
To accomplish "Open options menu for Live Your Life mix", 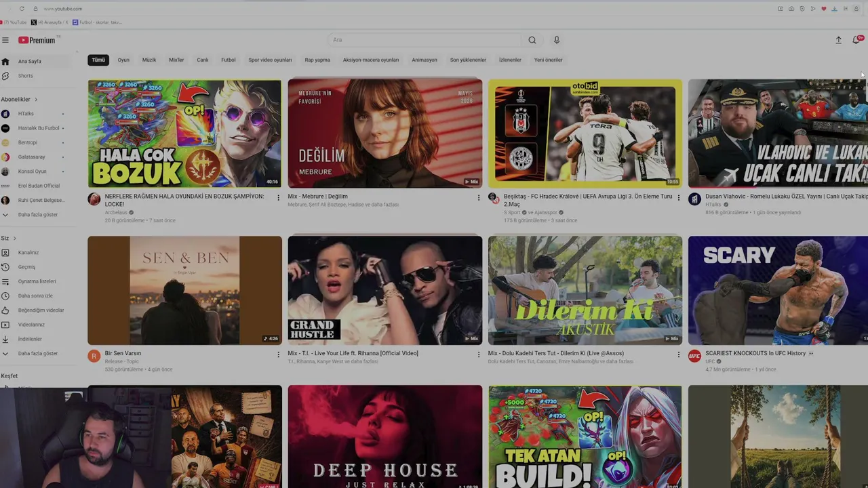I will [479, 354].
